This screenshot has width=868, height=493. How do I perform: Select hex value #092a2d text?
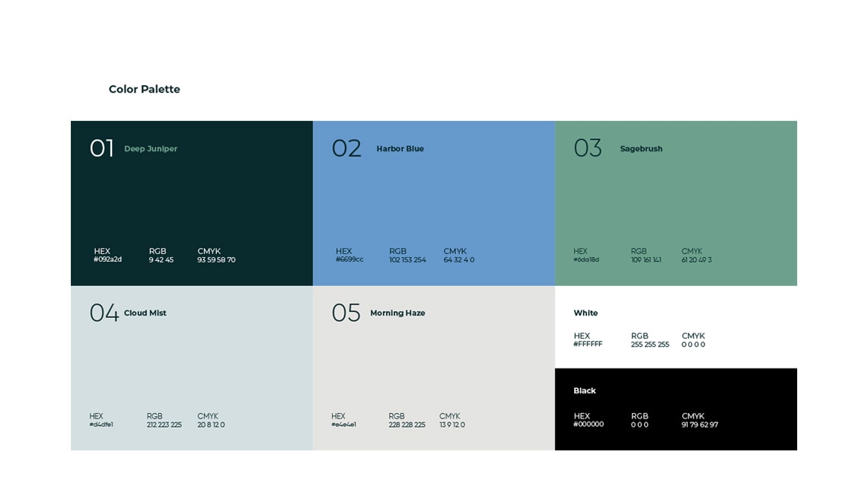click(x=107, y=259)
